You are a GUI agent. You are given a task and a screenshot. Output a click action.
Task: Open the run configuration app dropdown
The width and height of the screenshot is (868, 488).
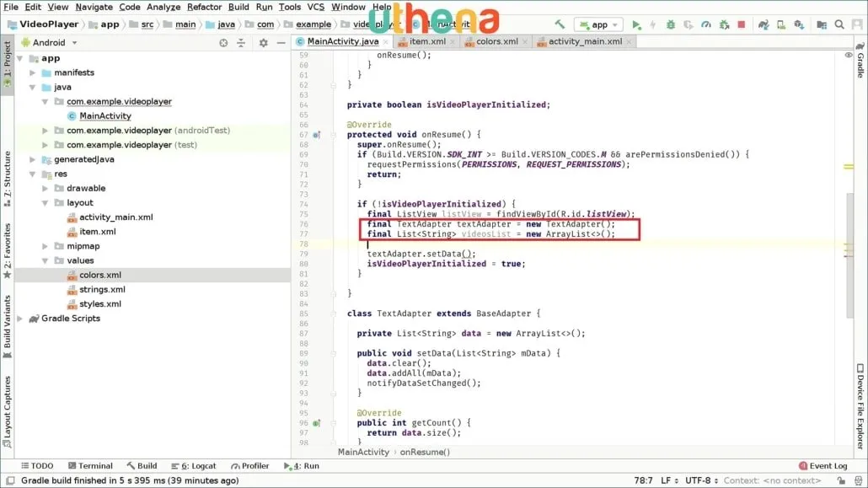coord(599,25)
